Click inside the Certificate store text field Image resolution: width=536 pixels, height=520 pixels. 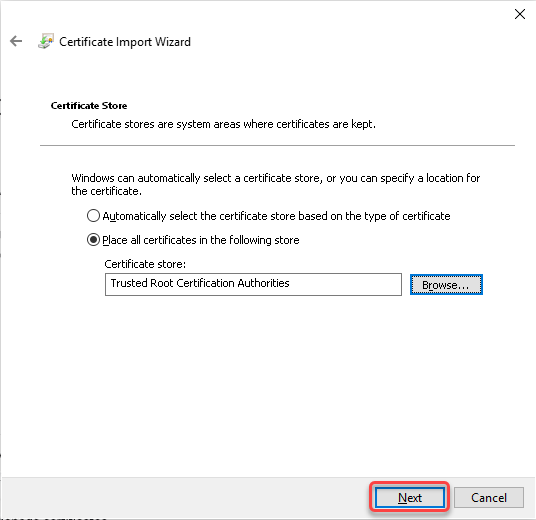tap(253, 284)
